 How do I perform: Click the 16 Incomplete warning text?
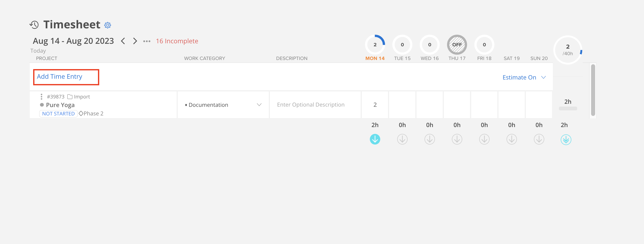[x=177, y=41]
